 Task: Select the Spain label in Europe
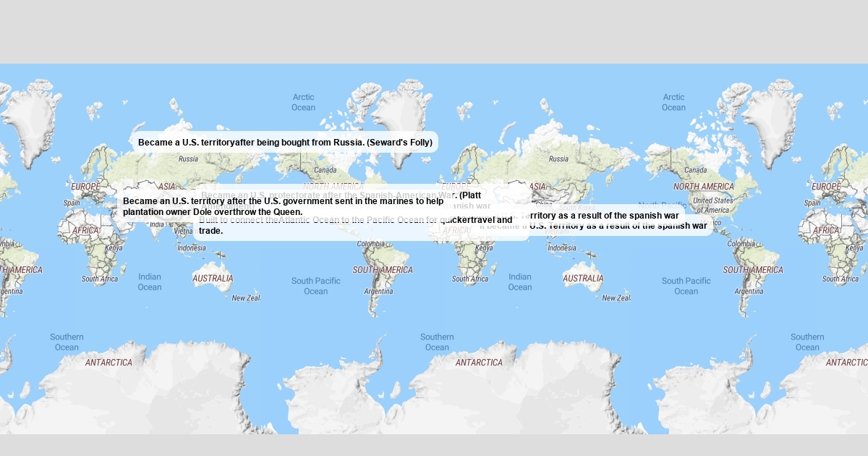pos(70,203)
